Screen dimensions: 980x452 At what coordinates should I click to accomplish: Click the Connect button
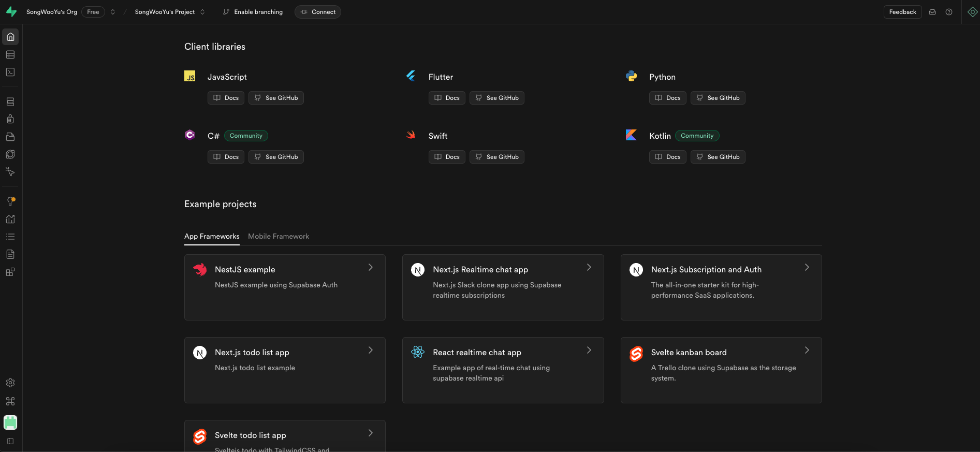pos(318,12)
